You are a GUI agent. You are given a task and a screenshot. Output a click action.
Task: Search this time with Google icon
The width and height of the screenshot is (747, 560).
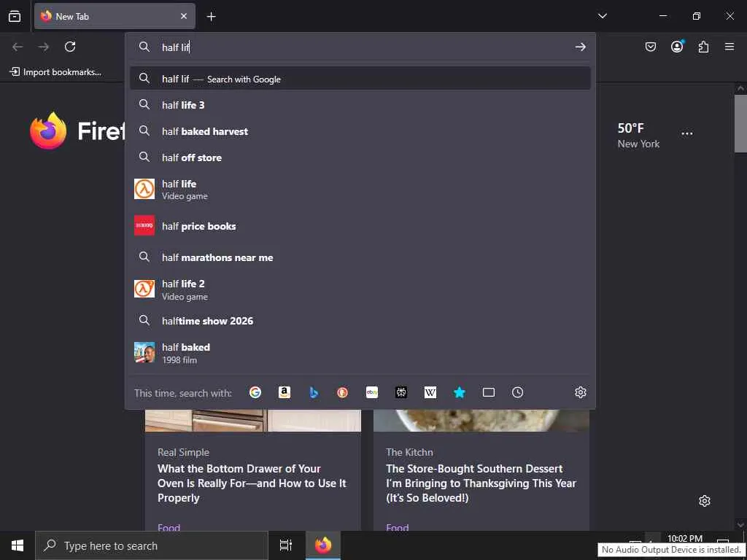click(x=255, y=392)
